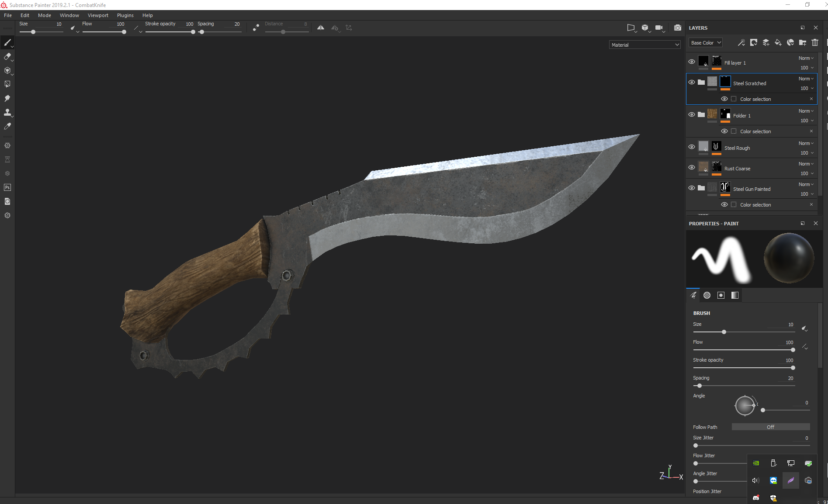Select the Smudge tool

click(7, 98)
